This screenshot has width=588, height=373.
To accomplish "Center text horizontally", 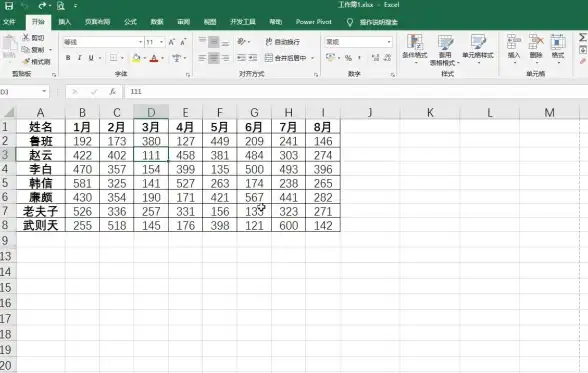I will (214, 58).
